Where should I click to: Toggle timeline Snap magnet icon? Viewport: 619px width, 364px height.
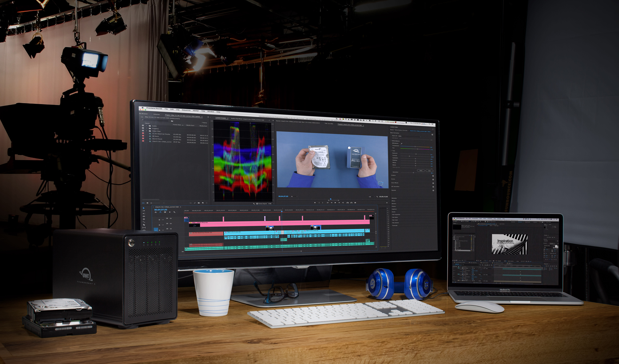click(160, 212)
